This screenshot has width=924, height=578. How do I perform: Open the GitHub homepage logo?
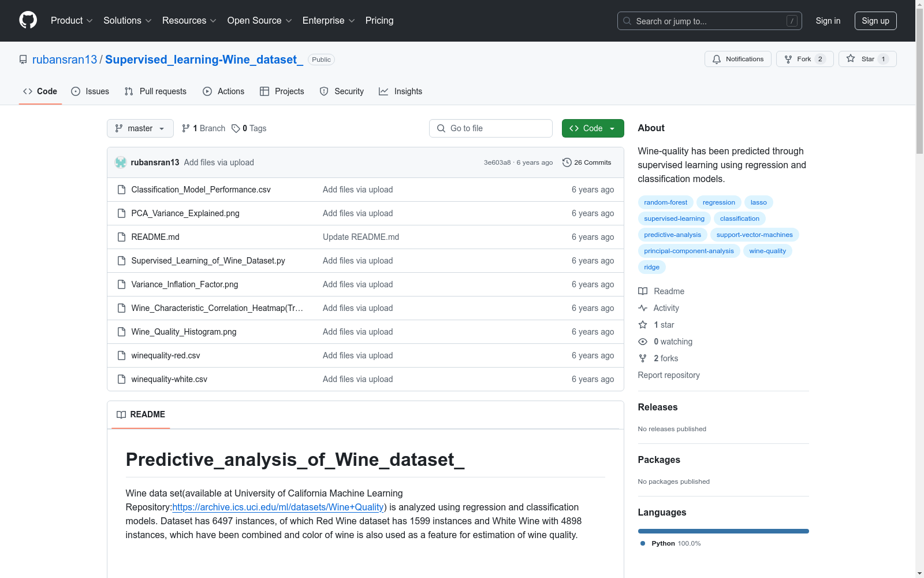click(28, 20)
